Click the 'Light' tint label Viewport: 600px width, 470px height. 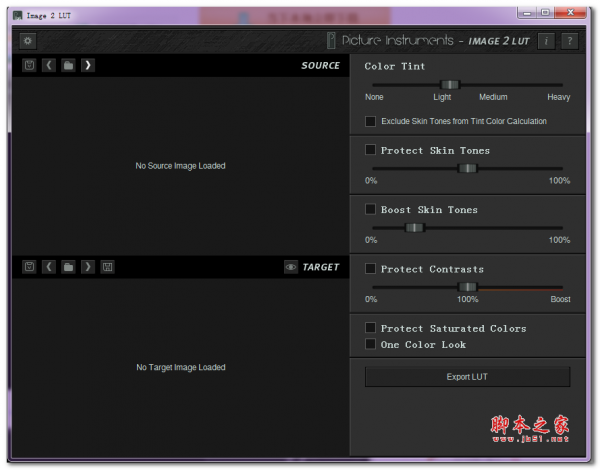(442, 97)
